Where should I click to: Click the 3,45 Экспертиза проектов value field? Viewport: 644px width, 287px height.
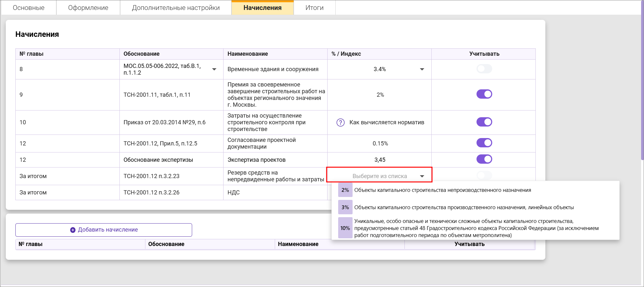coord(380,160)
